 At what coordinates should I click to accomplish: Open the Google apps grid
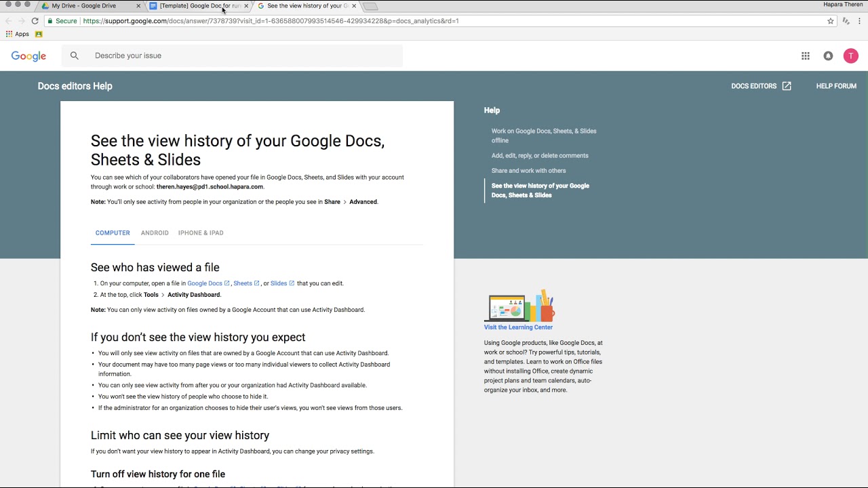point(806,56)
